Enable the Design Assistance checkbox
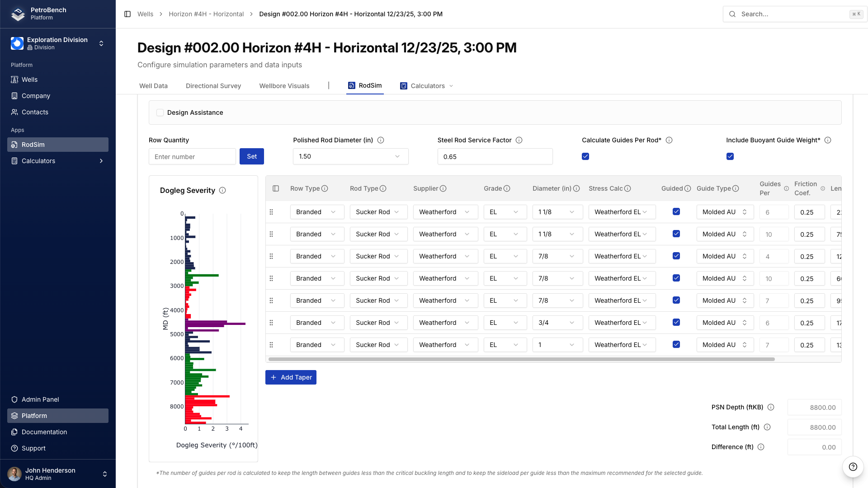 coord(160,113)
